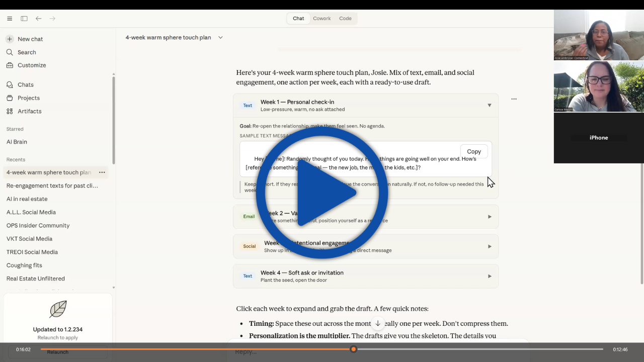Click the 0:12:46 remaining time label

(620, 349)
